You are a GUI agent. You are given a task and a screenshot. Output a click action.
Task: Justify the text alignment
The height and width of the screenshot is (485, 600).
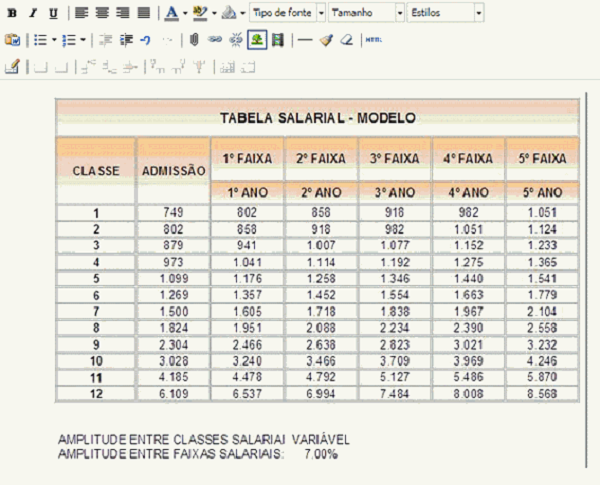pos(143,13)
